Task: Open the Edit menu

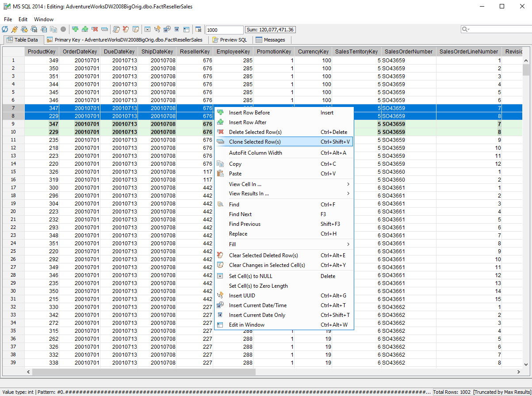Action: pyautogui.click(x=23, y=19)
